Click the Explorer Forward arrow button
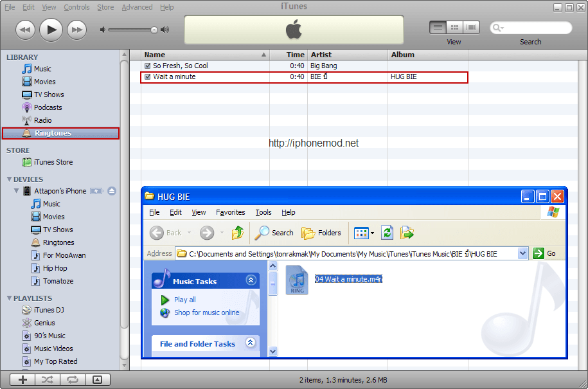Screen dimensions: 588x389 coord(207,233)
